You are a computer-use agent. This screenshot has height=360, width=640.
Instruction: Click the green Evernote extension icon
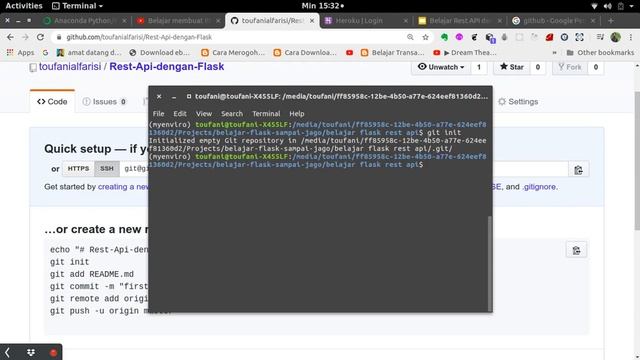click(x=444, y=37)
